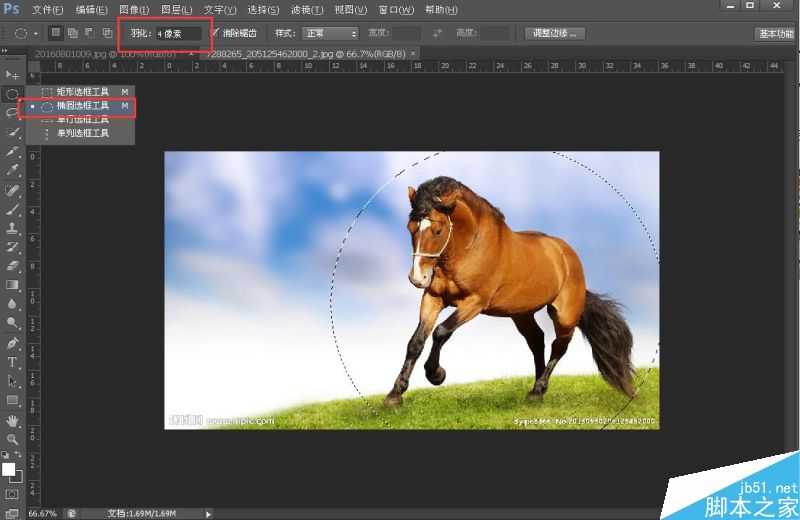Click the 羽化 feather input field
The height and width of the screenshot is (520, 800).
pos(178,33)
